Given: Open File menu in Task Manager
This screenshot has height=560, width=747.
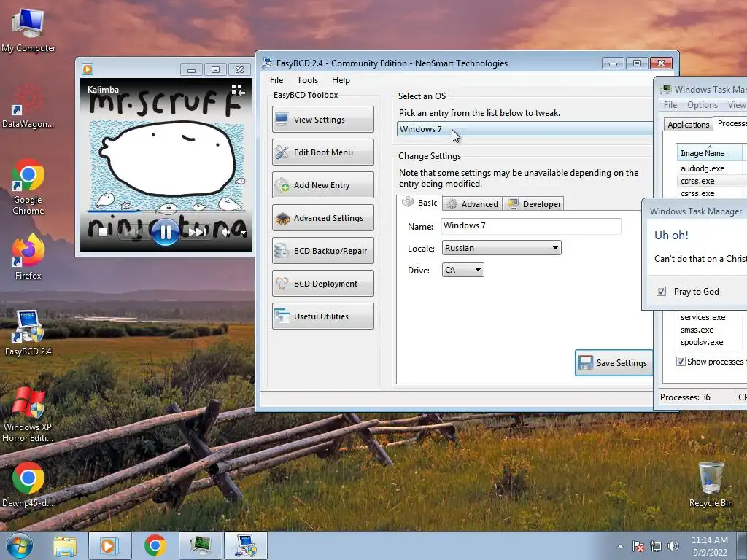Looking at the screenshot, I should [670, 105].
